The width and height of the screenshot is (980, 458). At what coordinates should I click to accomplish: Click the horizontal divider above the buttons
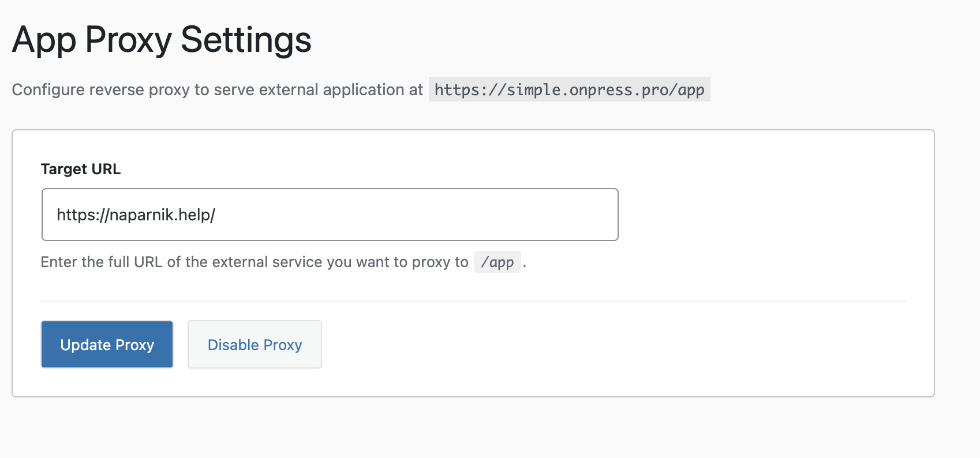click(473, 301)
